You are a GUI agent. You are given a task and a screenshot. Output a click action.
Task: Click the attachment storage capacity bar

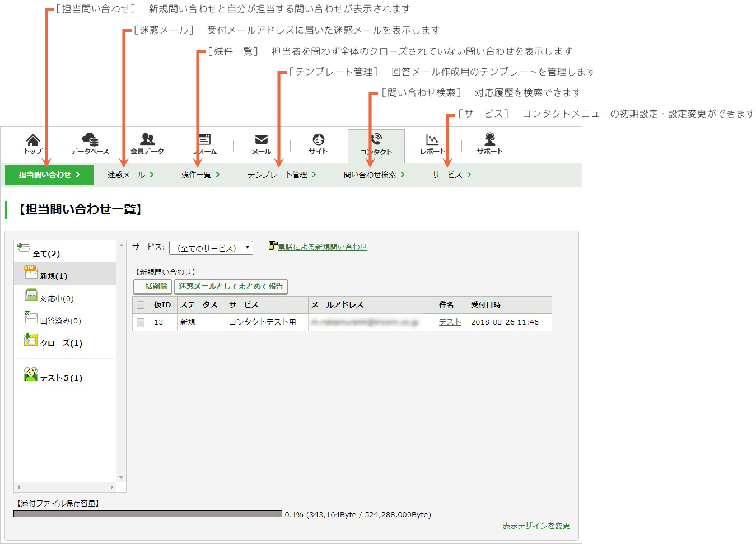(148, 514)
